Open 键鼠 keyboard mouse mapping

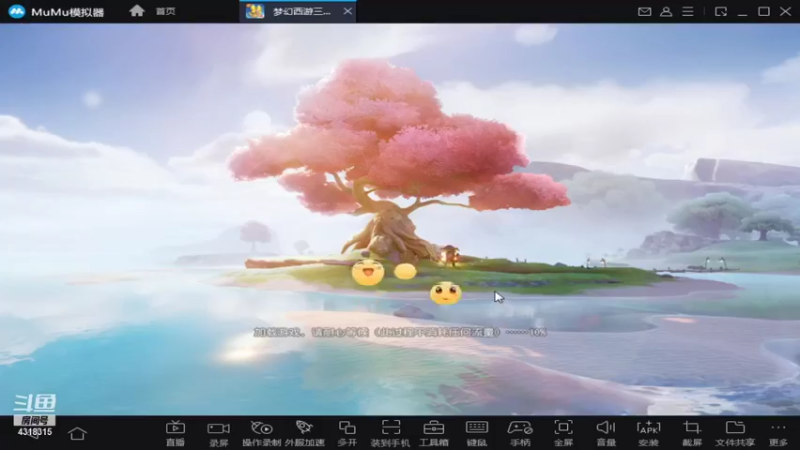477,433
